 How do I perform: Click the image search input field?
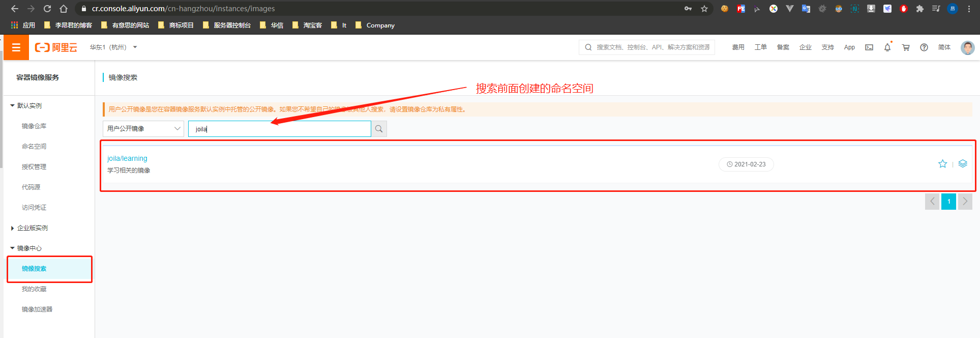[280, 129]
